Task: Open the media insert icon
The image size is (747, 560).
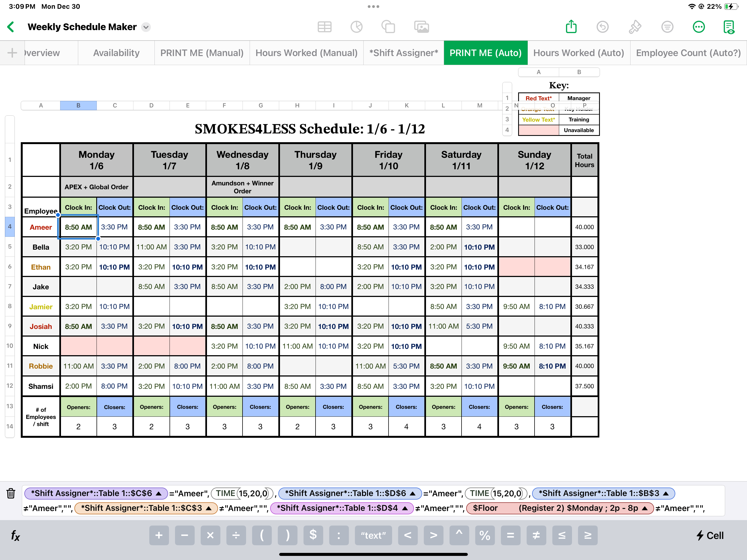Action: (421, 27)
